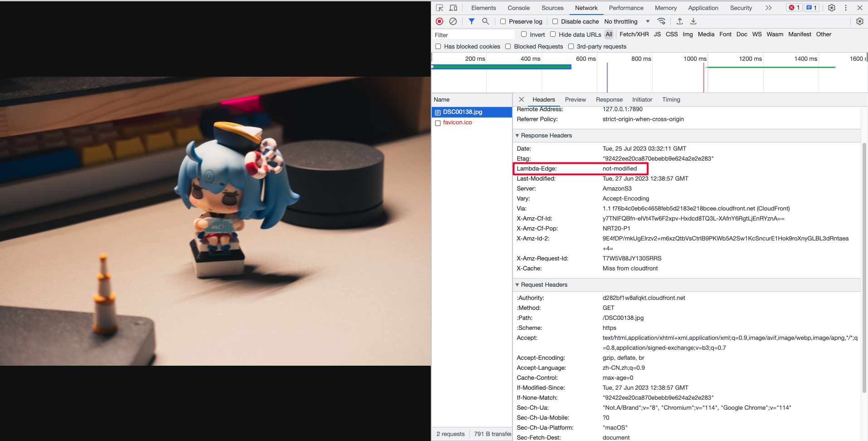Image resolution: width=868 pixels, height=441 pixels.
Task: Filter requests by Fetch/XHR
Action: pos(634,34)
